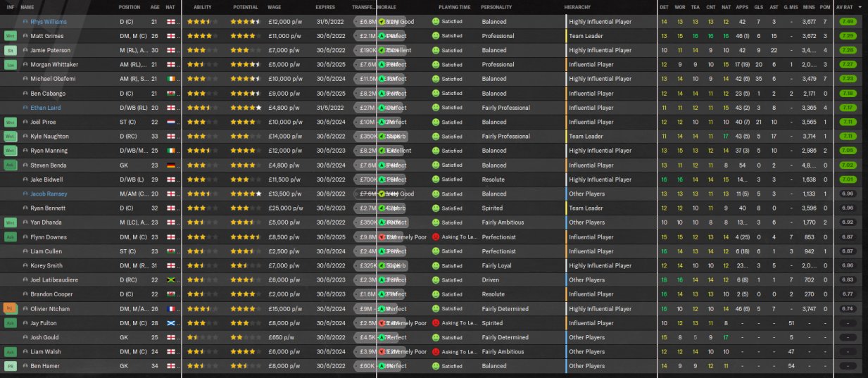Click the German flag for Steven Benda
Viewport: 868px width, 378px height.
pyautogui.click(x=170, y=165)
